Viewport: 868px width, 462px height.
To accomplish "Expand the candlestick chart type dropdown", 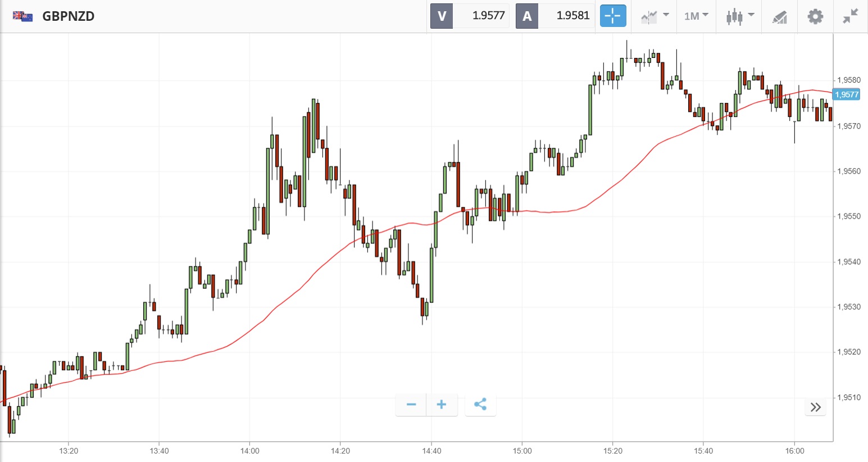I will 739,16.
